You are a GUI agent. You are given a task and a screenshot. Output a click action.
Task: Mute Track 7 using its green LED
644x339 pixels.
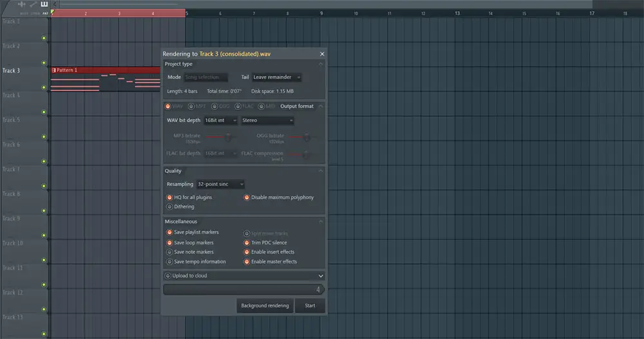(x=44, y=186)
